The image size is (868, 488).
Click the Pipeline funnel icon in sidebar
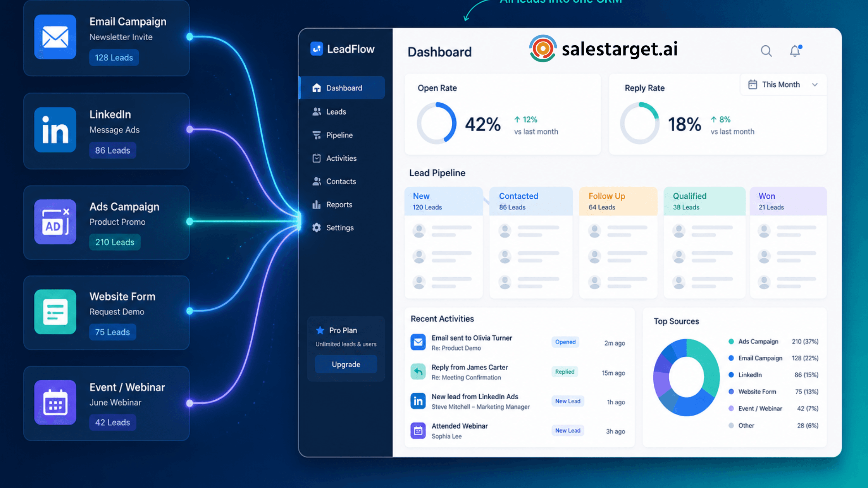317,135
